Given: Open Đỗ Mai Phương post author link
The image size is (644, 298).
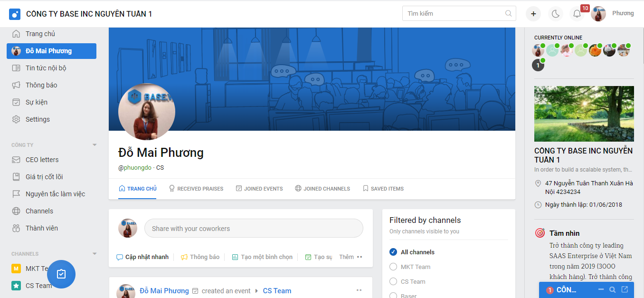Looking at the screenshot, I should click(x=164, y=291).
